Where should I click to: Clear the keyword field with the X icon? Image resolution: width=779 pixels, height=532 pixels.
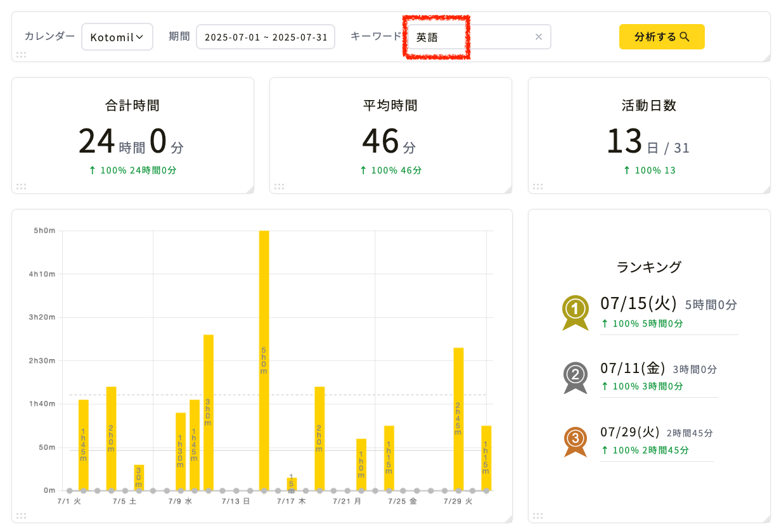[x=539, y=37]
